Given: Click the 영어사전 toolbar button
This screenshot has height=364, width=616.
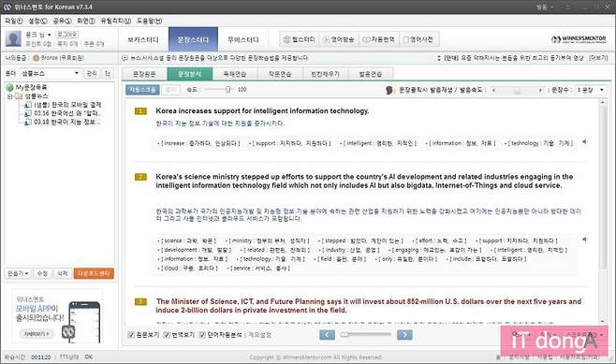Looking at the screenshot, I should coord(418,39).
